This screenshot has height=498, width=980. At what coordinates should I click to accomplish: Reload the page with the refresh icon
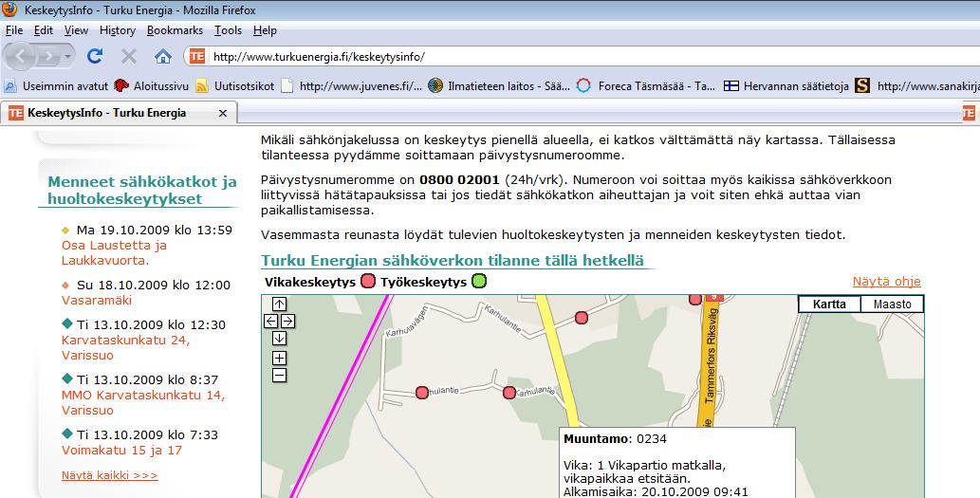(95, 56)
